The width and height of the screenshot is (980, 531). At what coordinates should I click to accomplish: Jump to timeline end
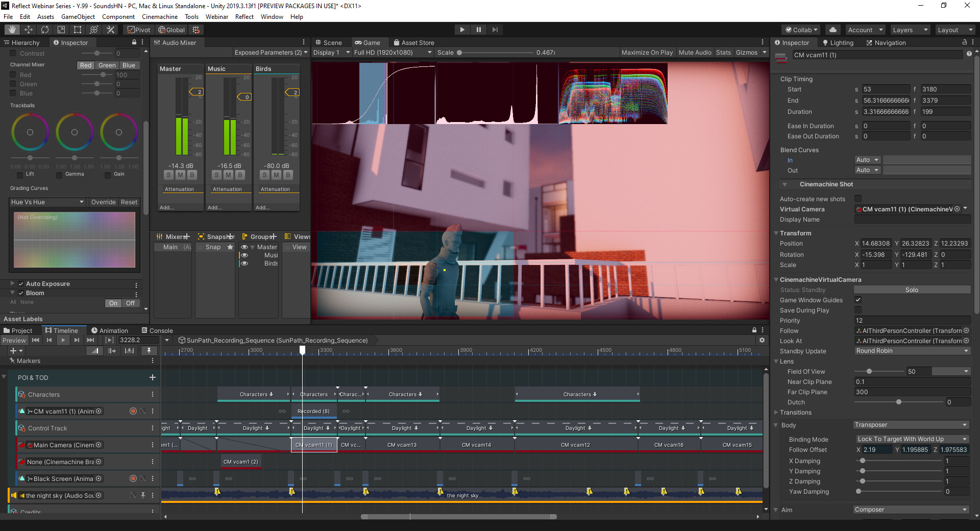point(90,340)
